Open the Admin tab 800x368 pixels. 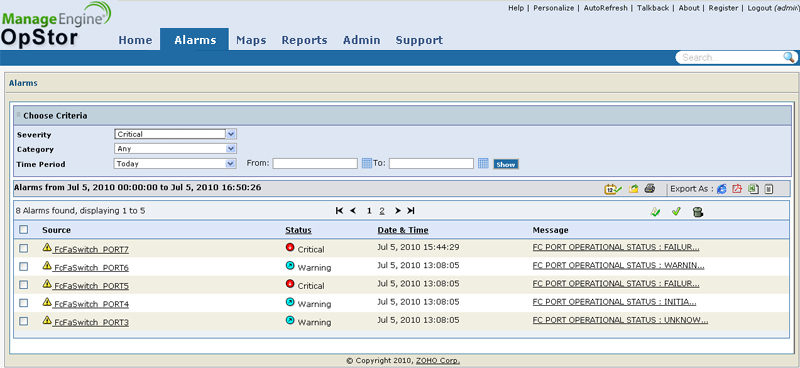[x=362, y=40]
